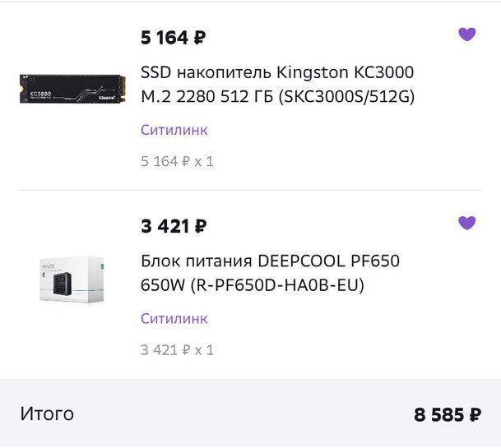
Task: Open the Kingston KC3000 SSD product image
Action: [x=72, y=89]
